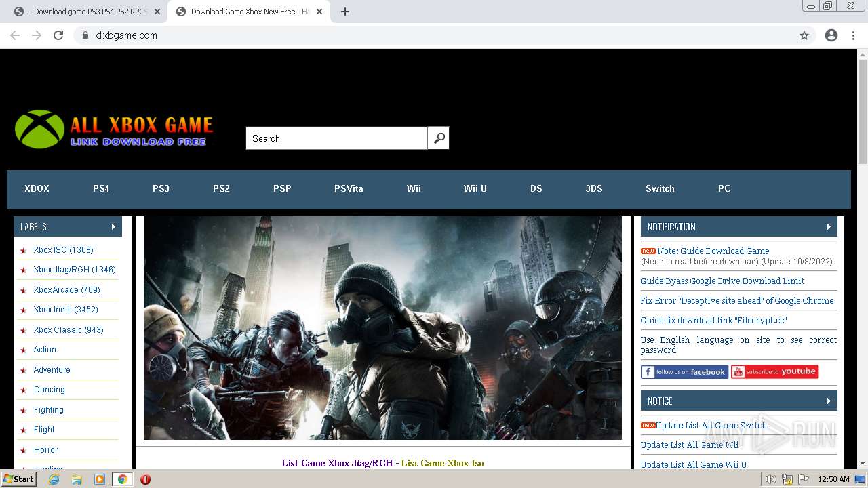Click the site Search input field

336,138
